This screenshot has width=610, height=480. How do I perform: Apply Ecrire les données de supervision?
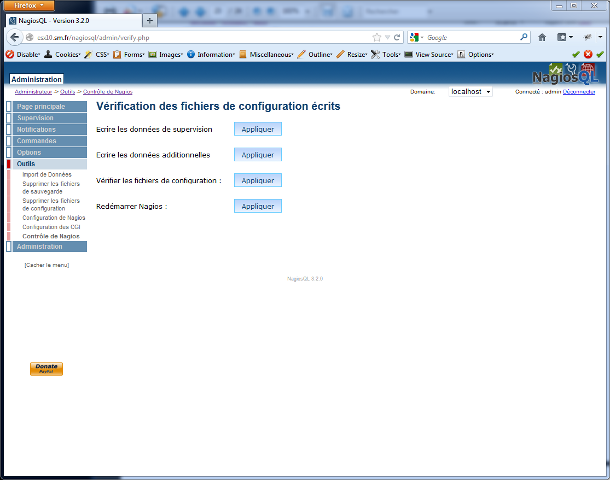click(x=258, y=129)
